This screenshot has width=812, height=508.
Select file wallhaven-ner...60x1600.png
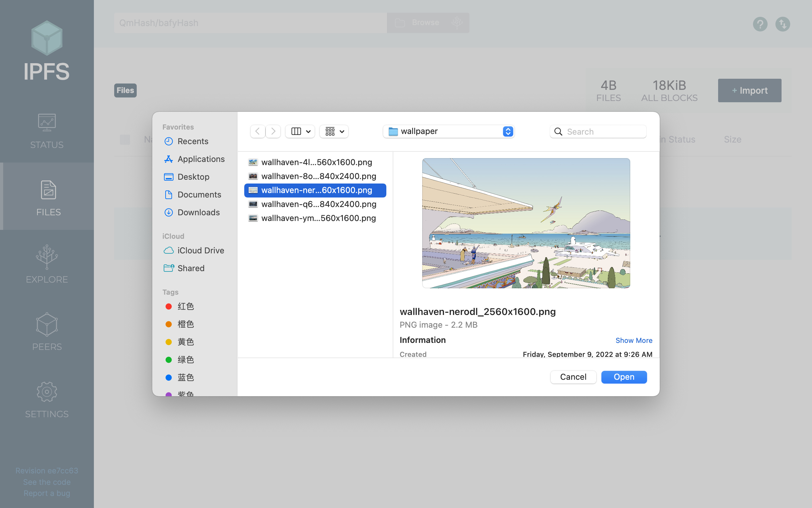(x=315, y=190)
